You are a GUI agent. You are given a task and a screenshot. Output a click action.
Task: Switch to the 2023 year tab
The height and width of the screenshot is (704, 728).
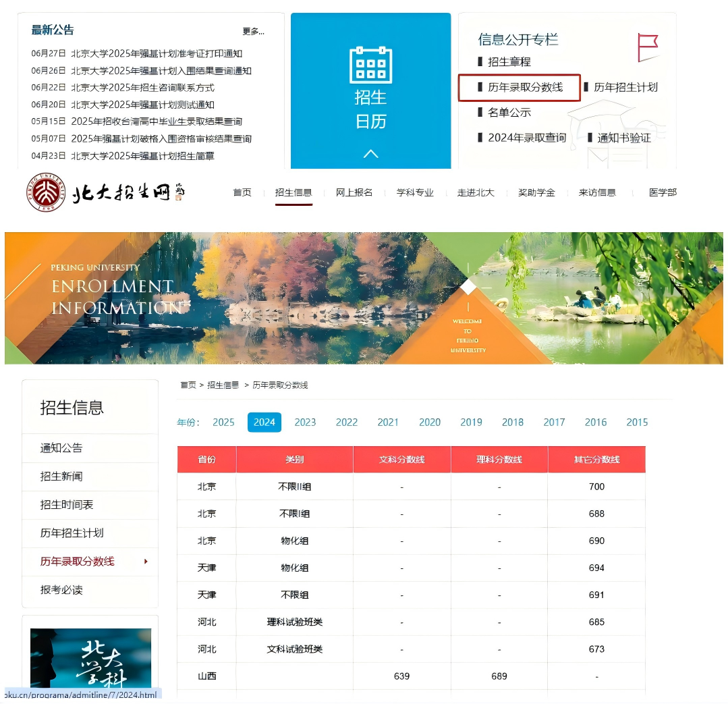(305, 423)
